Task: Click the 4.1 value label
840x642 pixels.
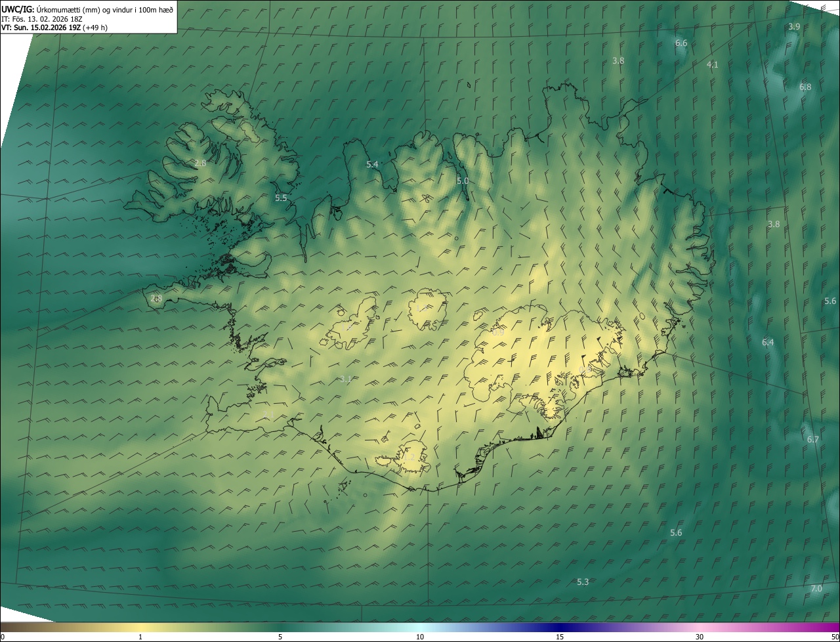Action: coord(712,65)
